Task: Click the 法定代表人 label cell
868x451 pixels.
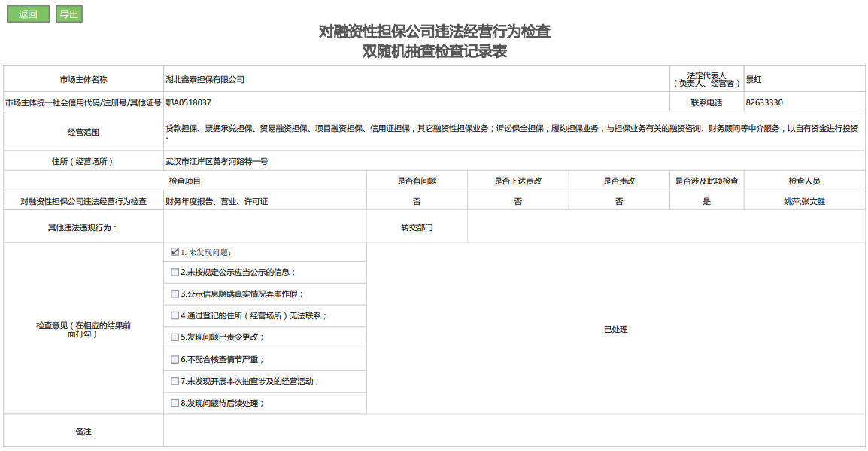Action: point(706,79)
